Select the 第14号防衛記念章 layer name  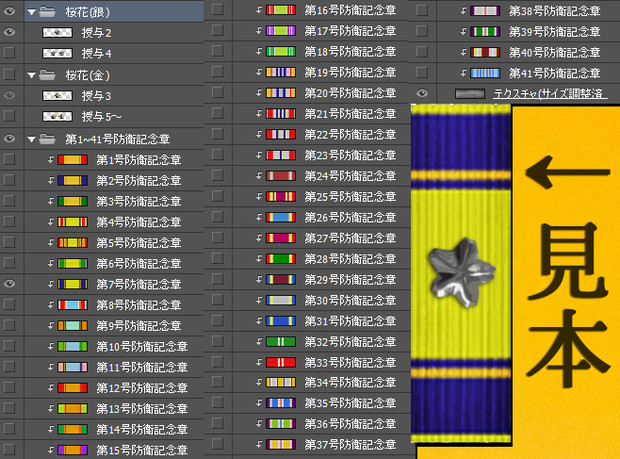click(142, 429)
